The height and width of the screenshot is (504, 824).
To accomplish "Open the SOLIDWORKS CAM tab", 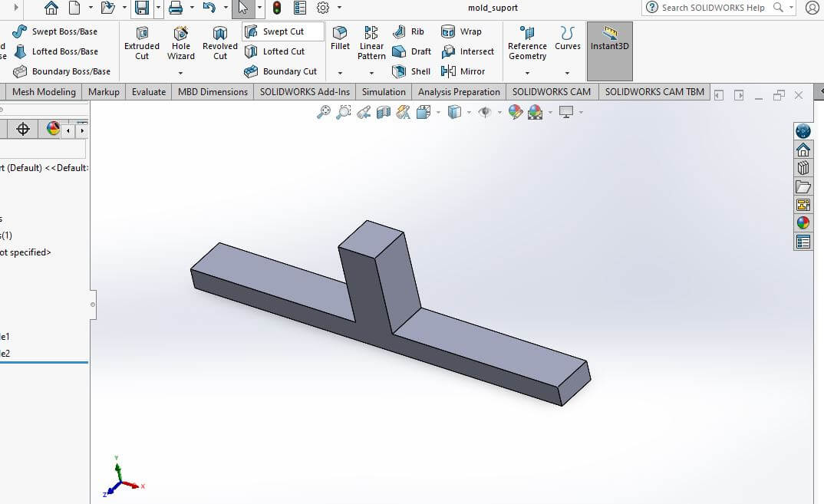I will [552, 92].
